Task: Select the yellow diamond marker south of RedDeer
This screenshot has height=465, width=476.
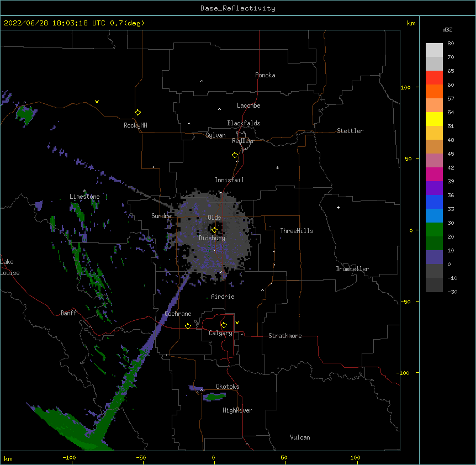Action: [235, 155]
